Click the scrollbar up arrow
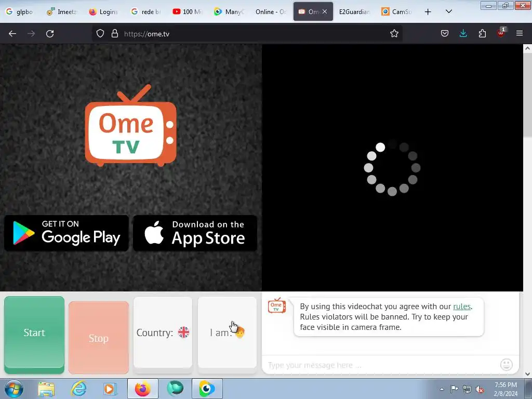The image size is (532, 399). click(527, 48)
